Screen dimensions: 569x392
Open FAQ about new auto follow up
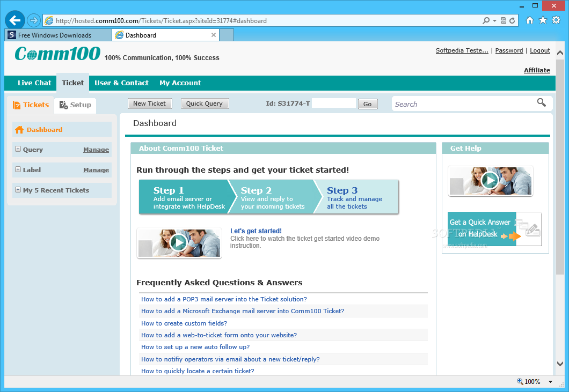click(x=195, y=347)
